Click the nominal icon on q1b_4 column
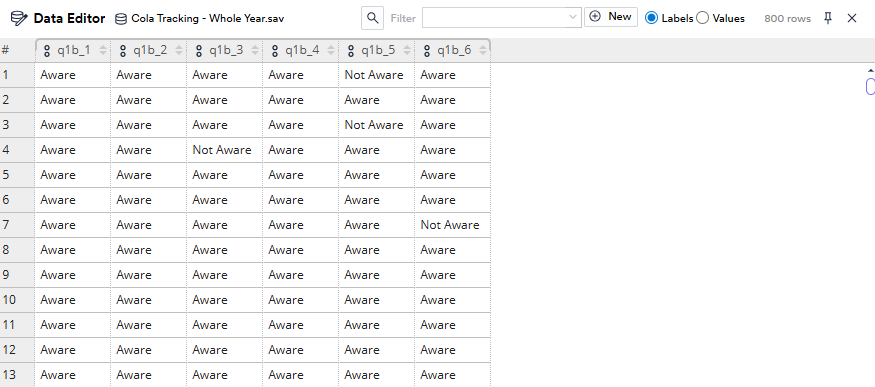Viewport: 875px width, 387px height. click(275, 51)
